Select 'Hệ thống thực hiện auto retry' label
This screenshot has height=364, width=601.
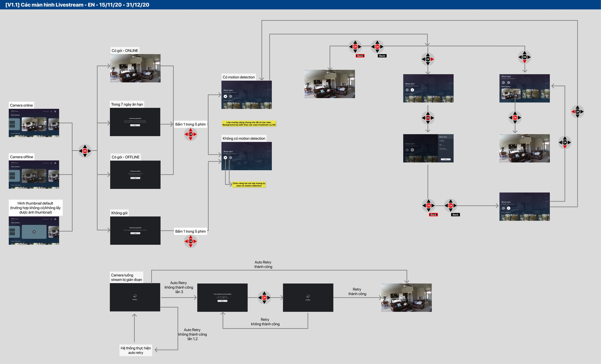136,350
